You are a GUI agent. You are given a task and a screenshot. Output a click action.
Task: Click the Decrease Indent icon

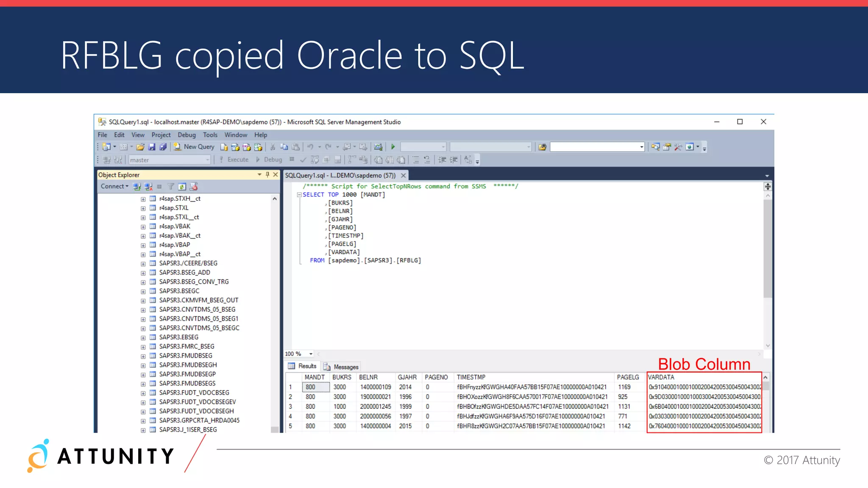(x=442, y=160)
